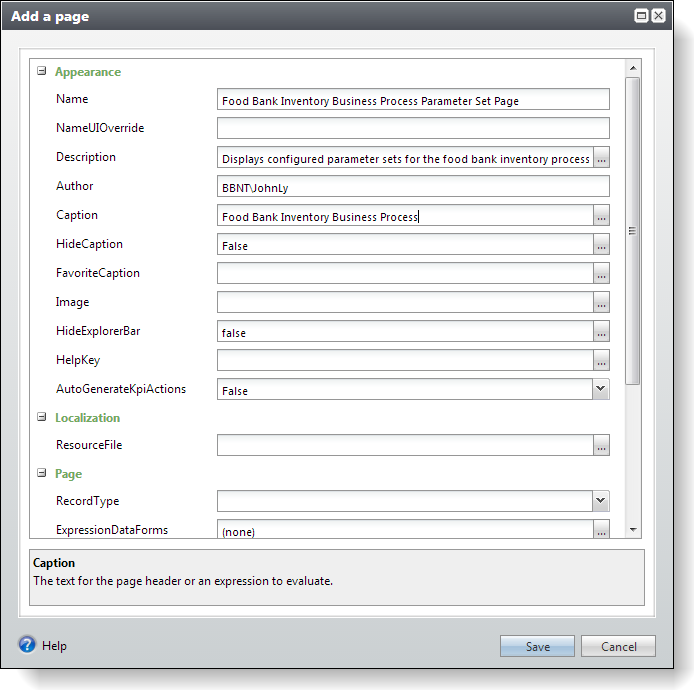Click the ellipsis button for HideCaption

click(601, 244)
